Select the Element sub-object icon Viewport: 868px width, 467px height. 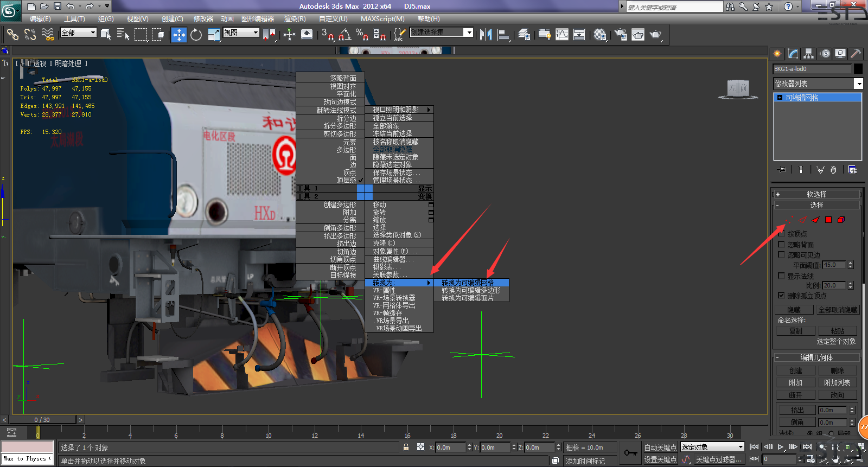tap(841, 220)
